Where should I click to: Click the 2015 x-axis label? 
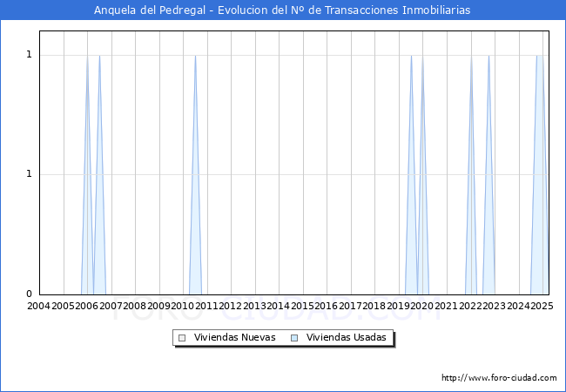pos(302,306)
